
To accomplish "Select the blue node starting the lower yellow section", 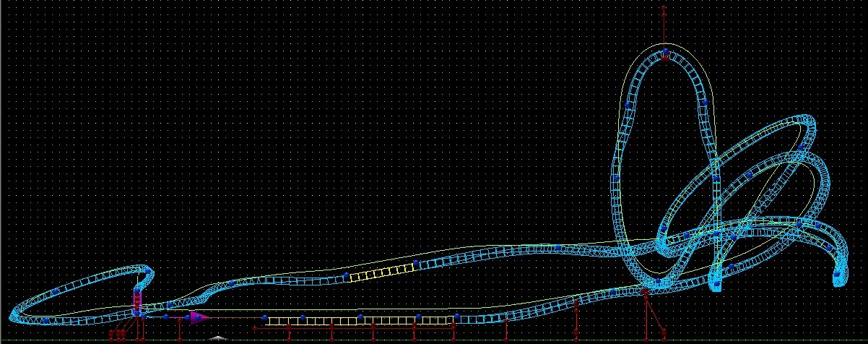I will (x=265, y=318).
